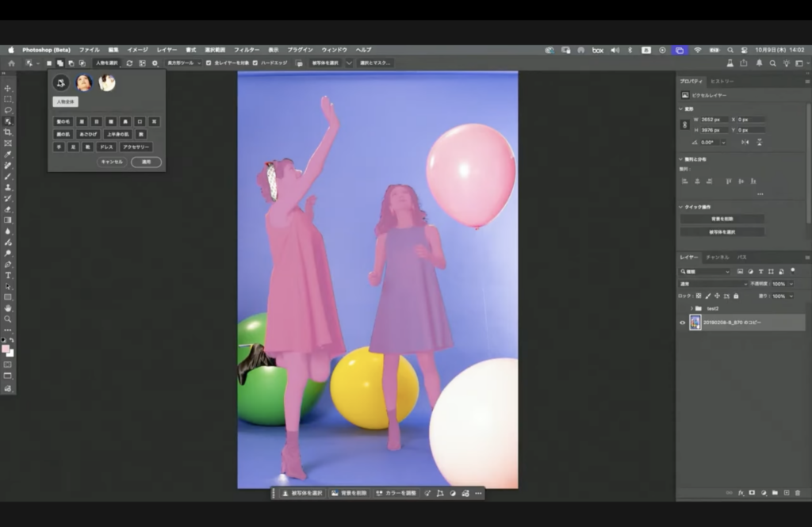Click the flip horizontal icon in Properties
Screen dimensions: 812x527
point(745,142)
